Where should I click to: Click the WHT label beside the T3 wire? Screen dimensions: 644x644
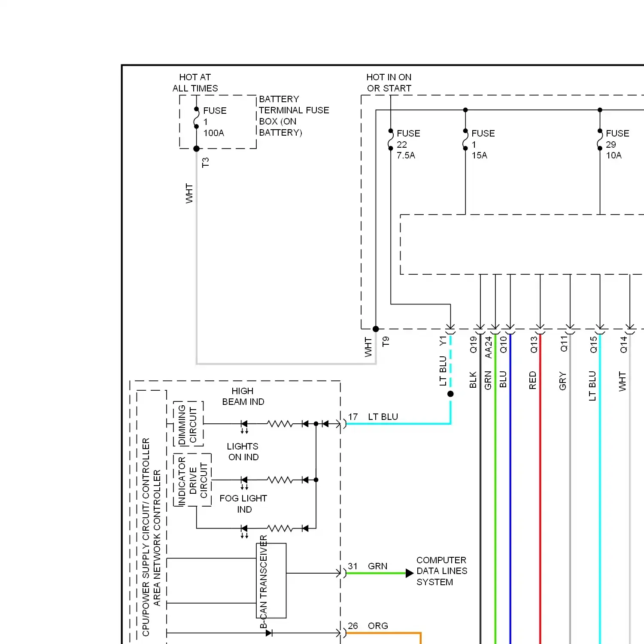[189, 194]
